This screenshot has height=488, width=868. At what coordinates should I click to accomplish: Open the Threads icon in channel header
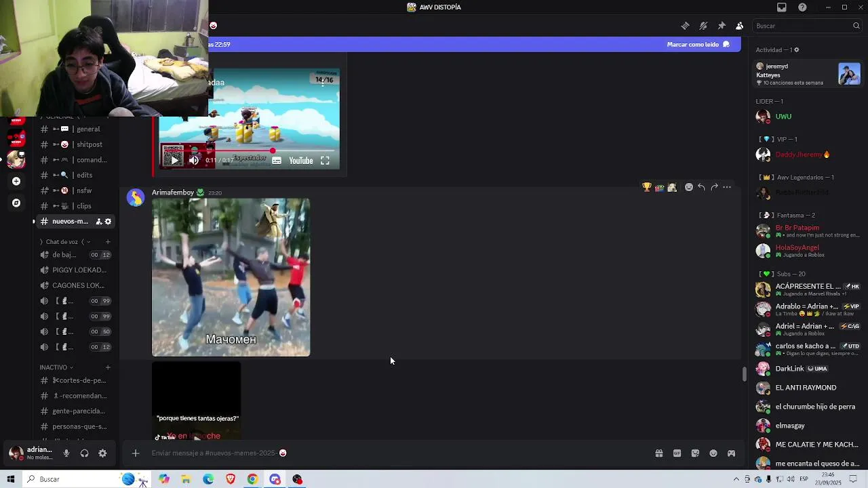[685, 26]
